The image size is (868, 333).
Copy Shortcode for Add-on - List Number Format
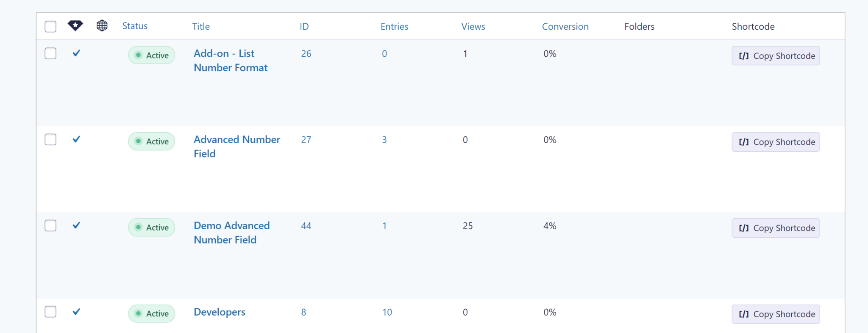point(776,55)
